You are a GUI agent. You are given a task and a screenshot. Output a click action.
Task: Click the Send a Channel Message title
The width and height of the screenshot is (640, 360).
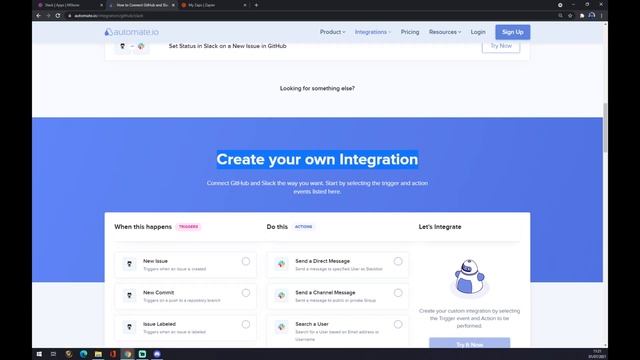point(325,292)
